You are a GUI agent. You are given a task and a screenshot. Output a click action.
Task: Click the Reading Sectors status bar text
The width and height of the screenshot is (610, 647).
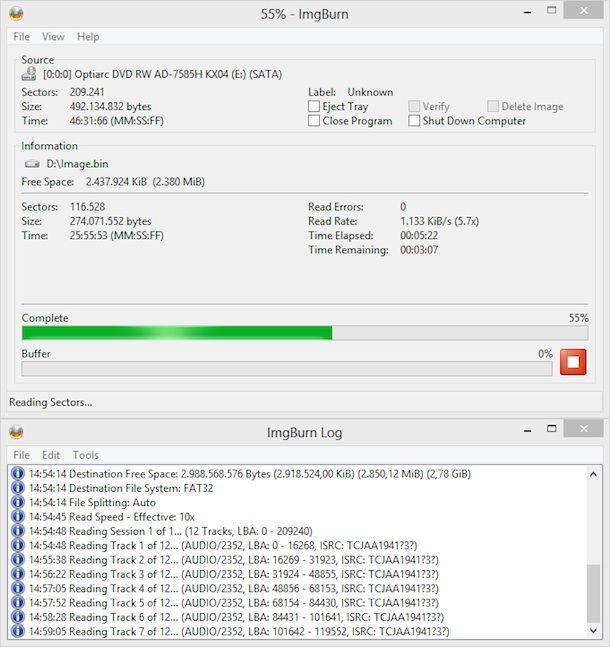pos(51,402)
